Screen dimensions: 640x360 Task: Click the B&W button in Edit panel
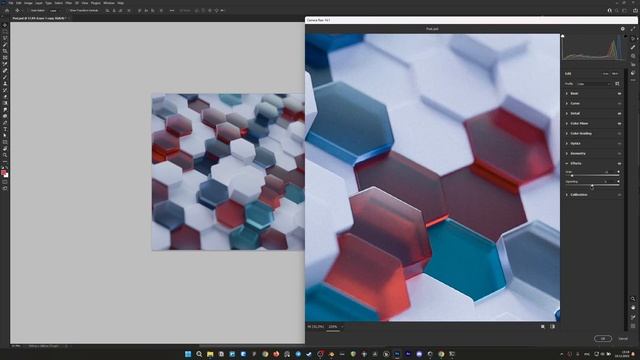(x=616, y=74)
